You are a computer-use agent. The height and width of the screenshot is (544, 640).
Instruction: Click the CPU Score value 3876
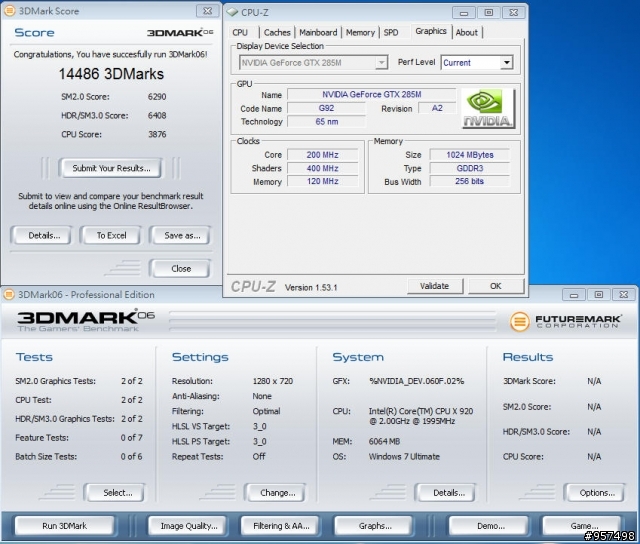pyautogui.click(x=157, y=134)
